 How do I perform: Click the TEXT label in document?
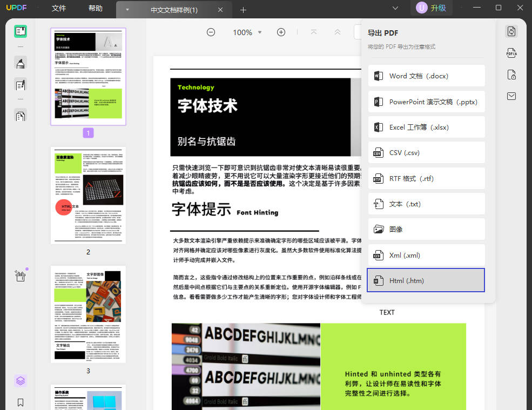pos(387,312)
